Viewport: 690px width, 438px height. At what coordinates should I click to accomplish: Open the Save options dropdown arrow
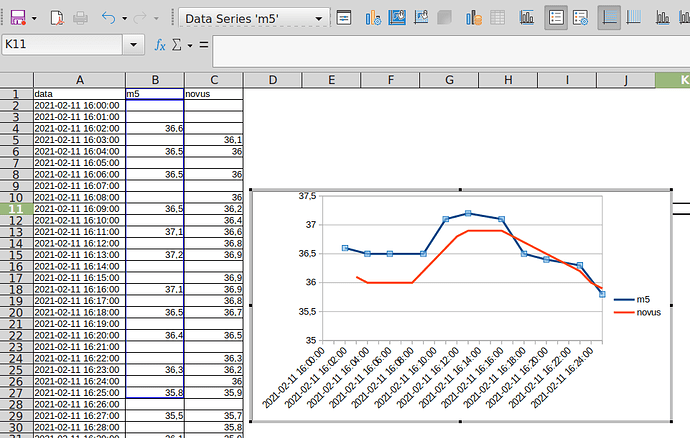pos(34,18)
